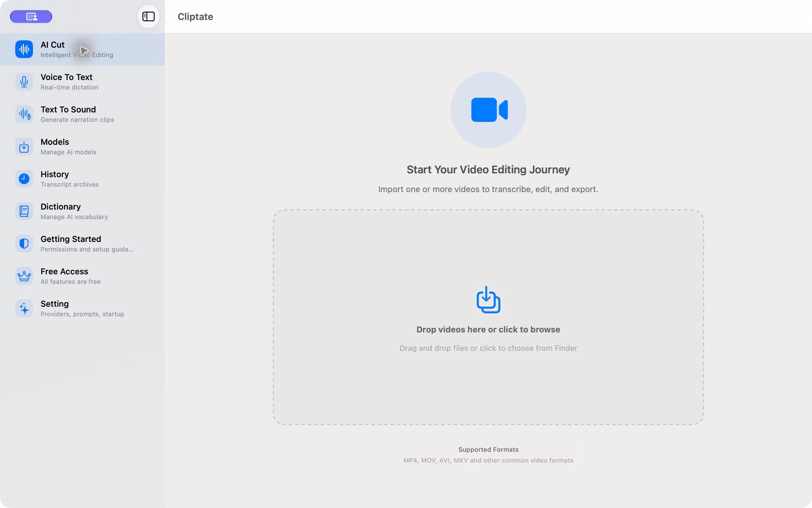Click the History clock icon
This screenshot has width=812, height=508.
click(24, 179)
